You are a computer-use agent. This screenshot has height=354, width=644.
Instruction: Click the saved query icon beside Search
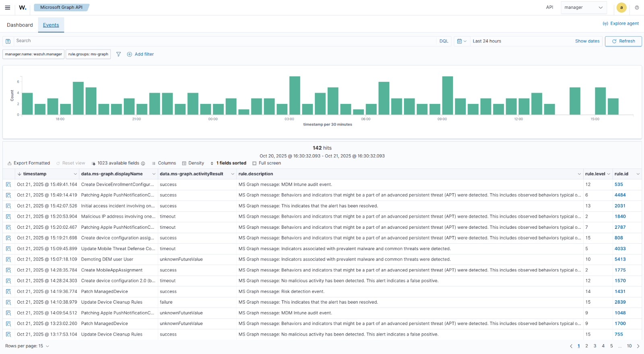point(8,41)
